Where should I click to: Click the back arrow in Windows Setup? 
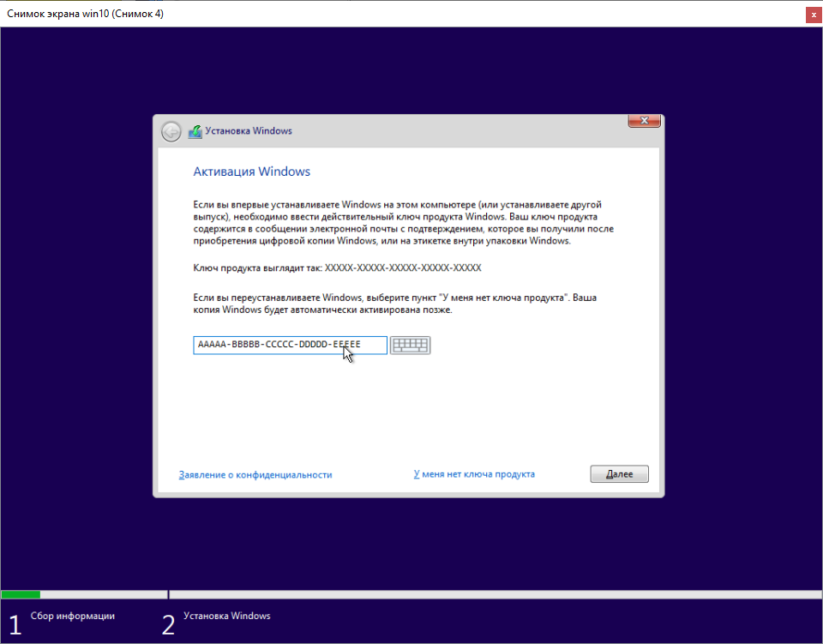(171, 131)
